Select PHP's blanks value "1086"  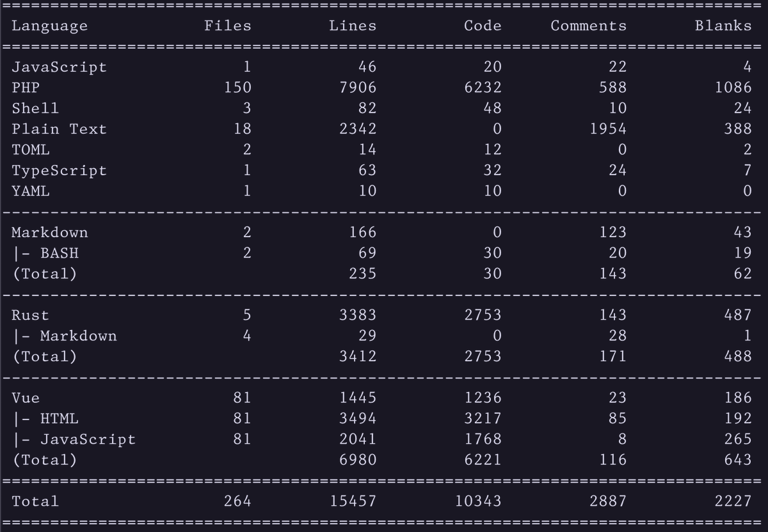(x=733, y=88)
